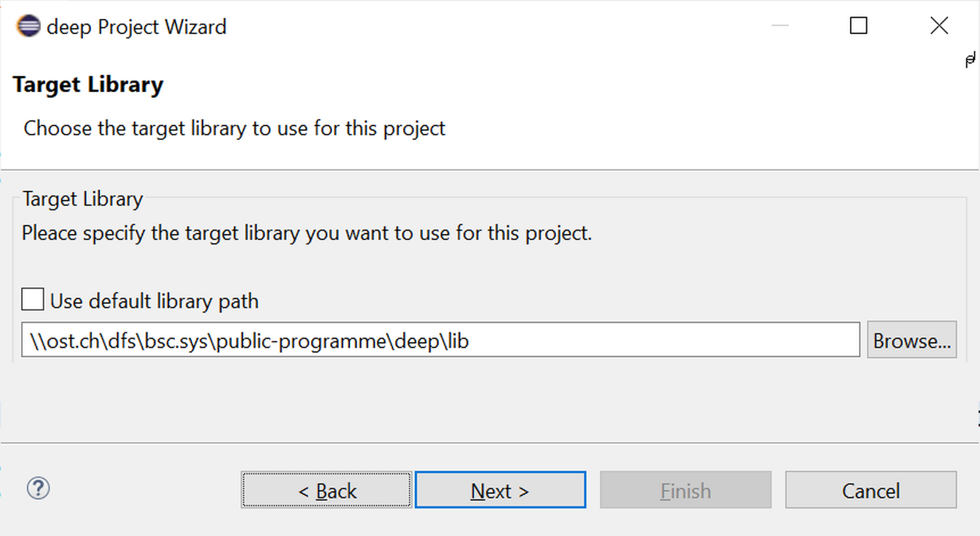This screenshot has height=536, width=980.
Task: Proceed with the Next > button
Action: (x=500, y=490)
